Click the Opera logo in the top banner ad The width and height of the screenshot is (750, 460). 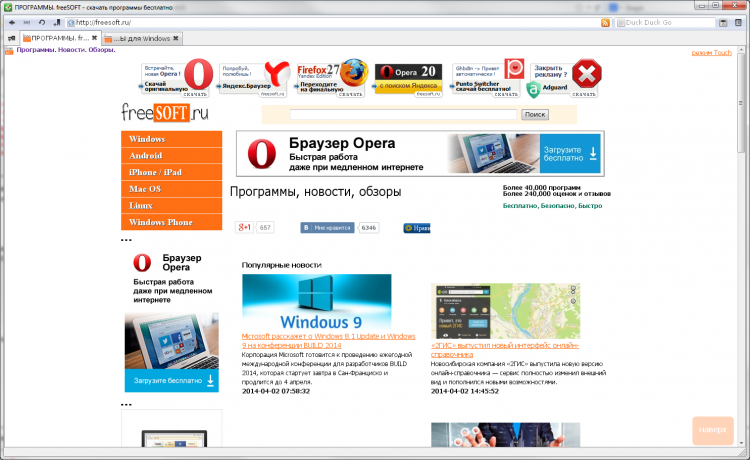click(199, 74)
